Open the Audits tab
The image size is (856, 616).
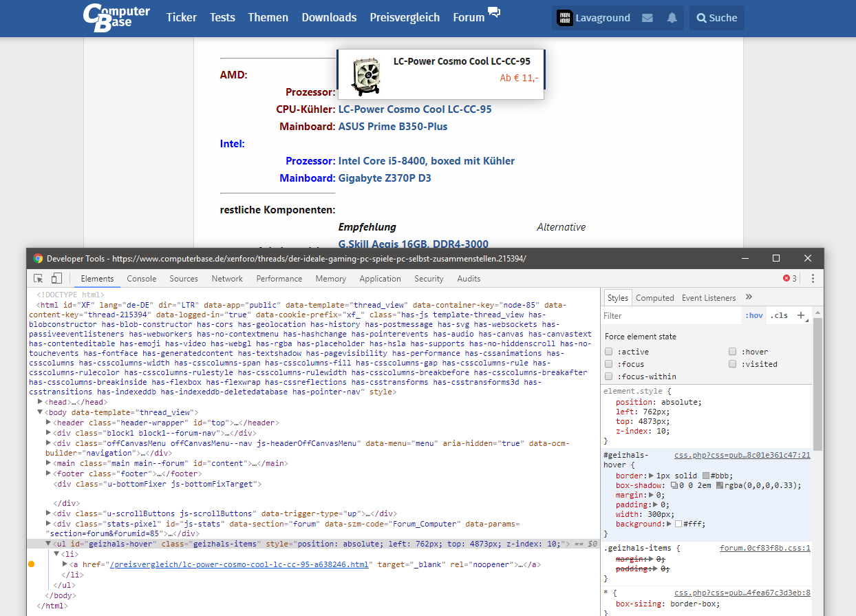(x=469, y=279)
